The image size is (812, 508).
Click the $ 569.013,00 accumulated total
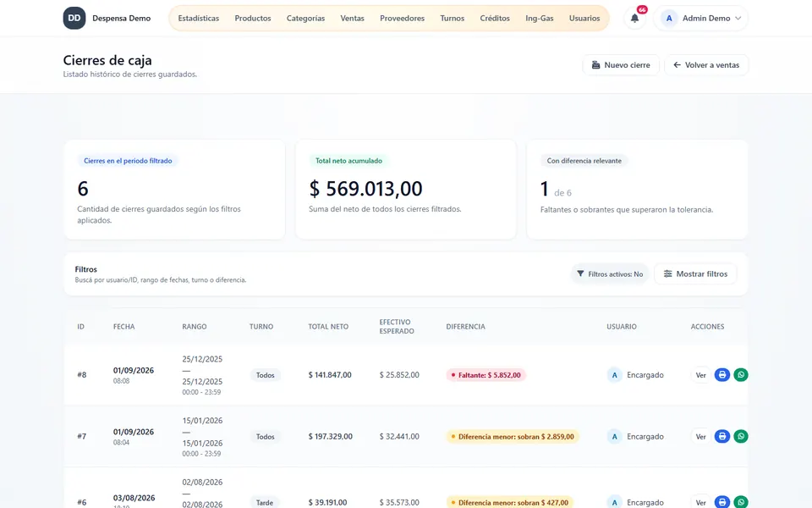[365, 189]
